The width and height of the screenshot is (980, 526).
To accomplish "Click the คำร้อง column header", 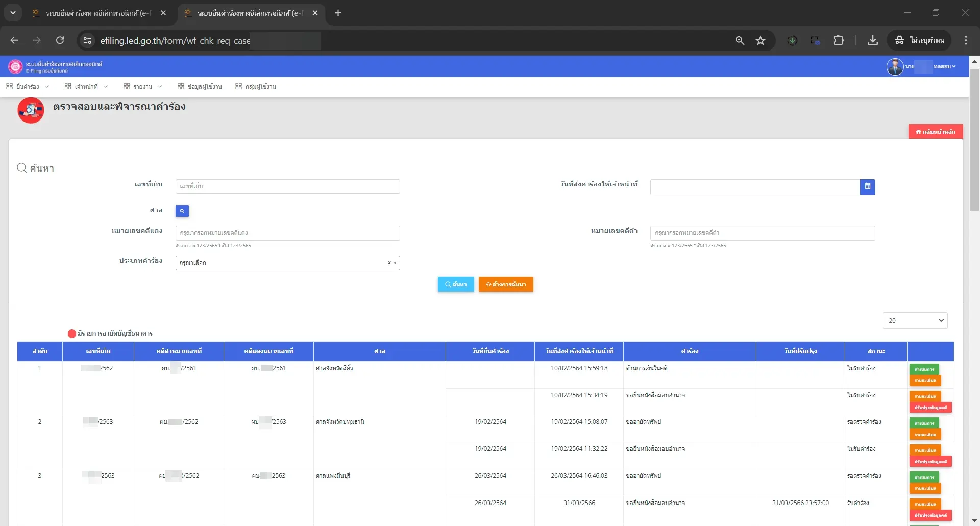I will coord(690,351).
